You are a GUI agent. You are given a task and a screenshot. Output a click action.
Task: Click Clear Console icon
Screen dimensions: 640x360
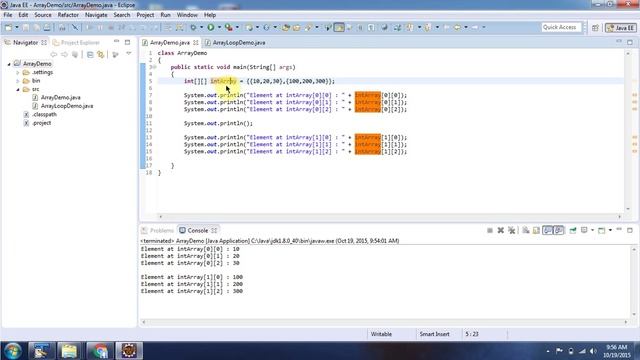click(526, 231)
